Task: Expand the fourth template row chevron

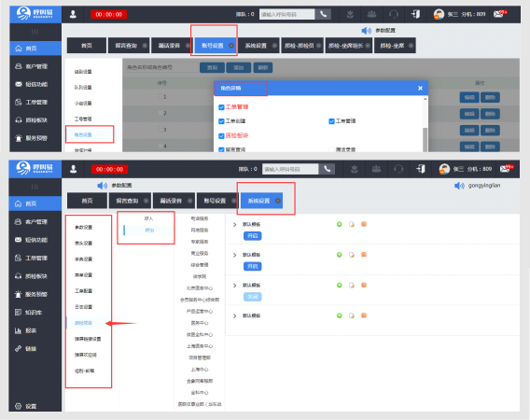Action: [x=234, y=315]
